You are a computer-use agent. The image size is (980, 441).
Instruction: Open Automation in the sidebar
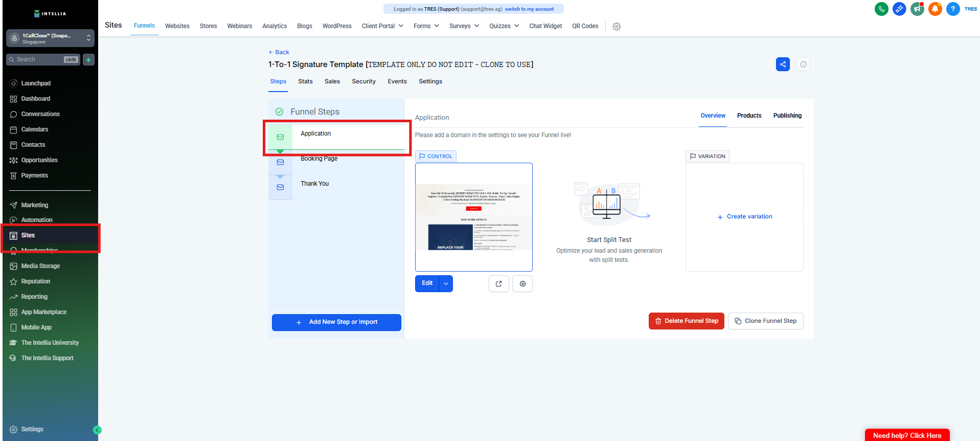(x=37, y=220)
